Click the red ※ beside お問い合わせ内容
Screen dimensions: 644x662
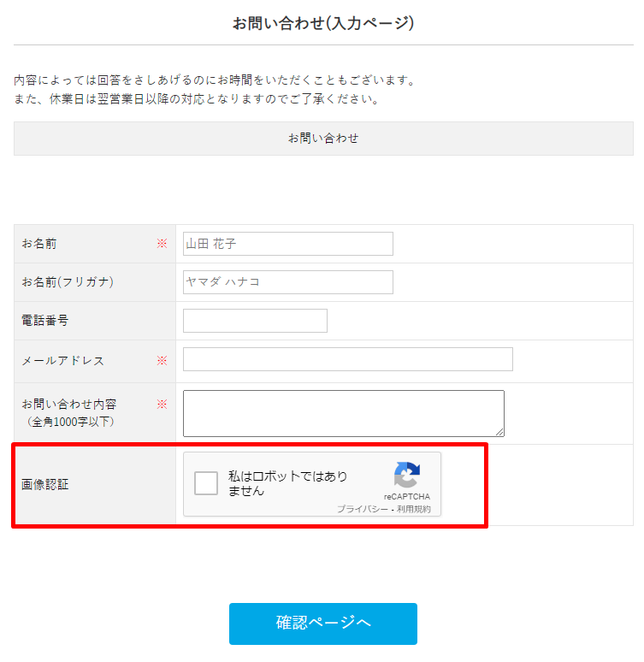point(162,404)
